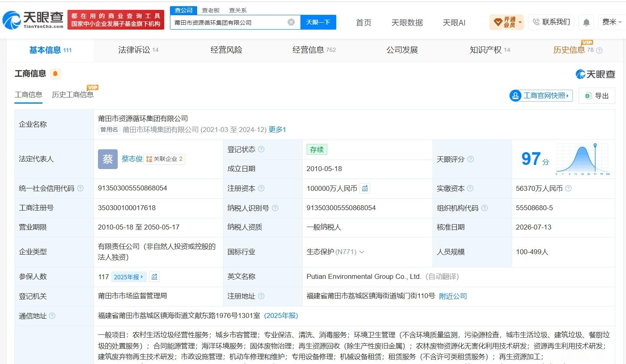Select establishment date 2010-05-18
The height and width of the screenshot is (364, 626).
tap(324, 169)
